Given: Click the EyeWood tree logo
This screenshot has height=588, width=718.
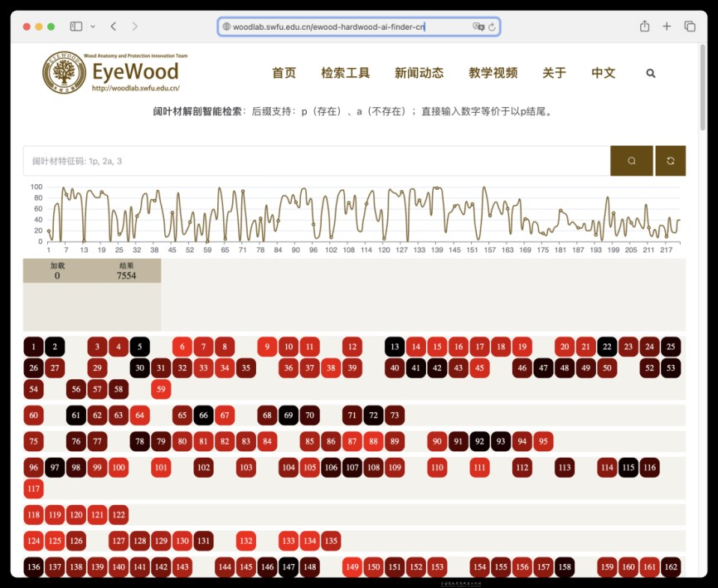Looking at the screenshot, I should point(64,73).
